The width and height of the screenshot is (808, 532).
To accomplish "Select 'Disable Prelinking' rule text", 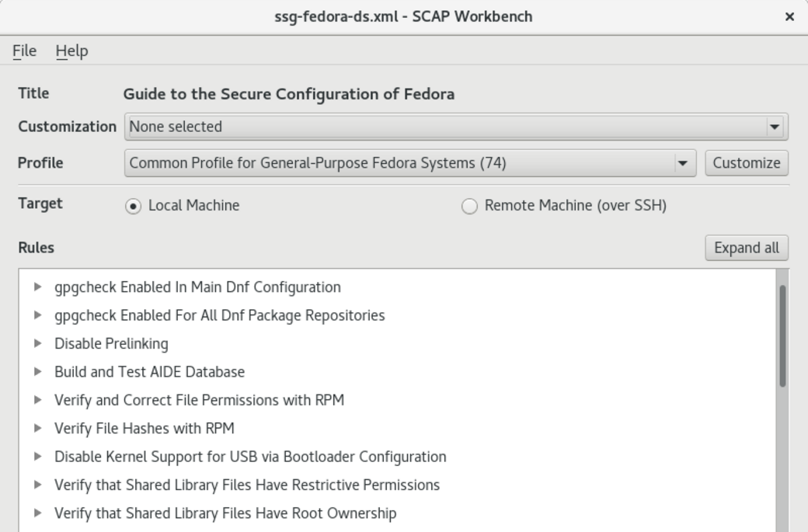I will coord(111,344).
